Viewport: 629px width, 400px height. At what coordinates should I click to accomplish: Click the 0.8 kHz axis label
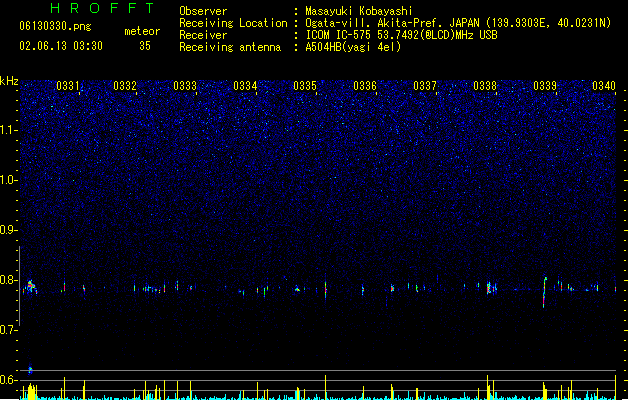pos(9,280)
